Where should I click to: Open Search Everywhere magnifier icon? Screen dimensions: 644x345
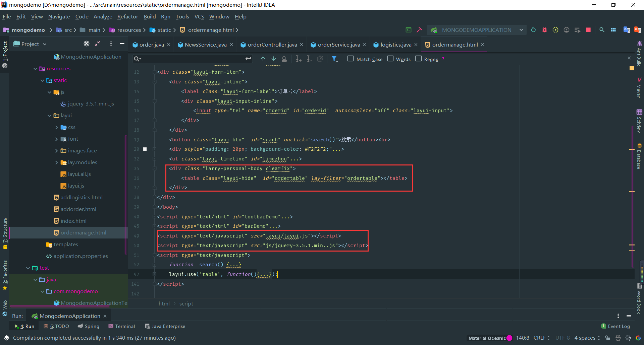(602, 30)
